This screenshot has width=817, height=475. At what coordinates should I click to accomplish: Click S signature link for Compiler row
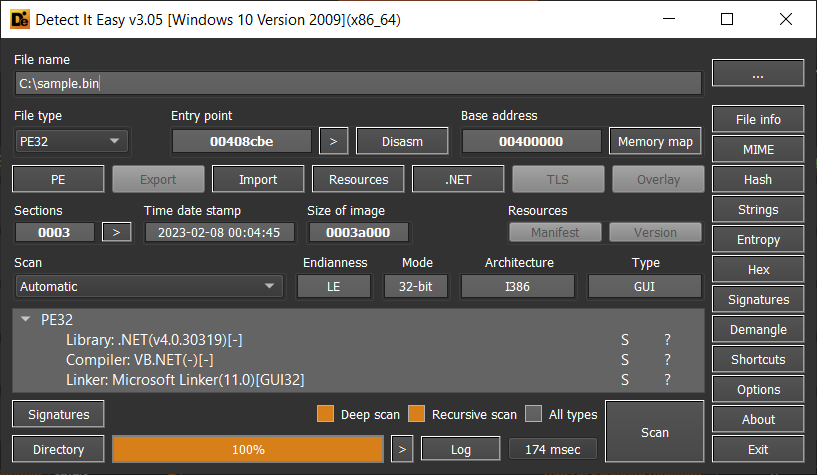point(625,360)
